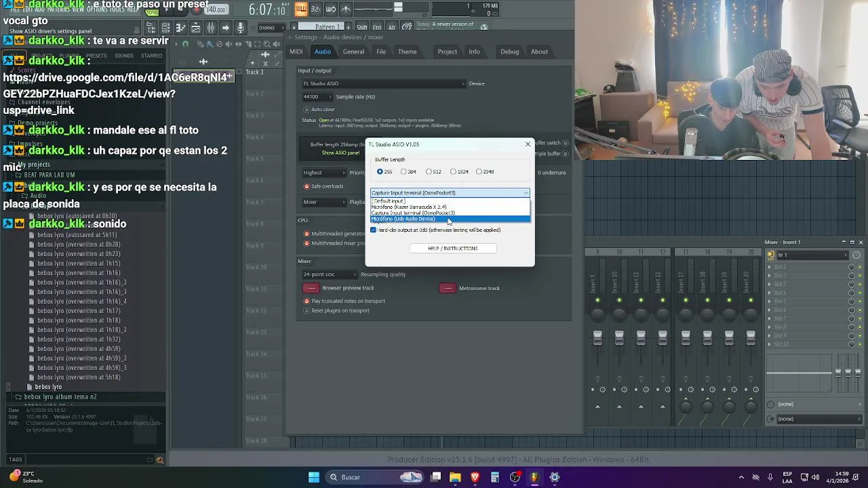This screenshot has height=488, width=868.
Task: Open the typing keyboard to piano icon
Action: [301, 9]
